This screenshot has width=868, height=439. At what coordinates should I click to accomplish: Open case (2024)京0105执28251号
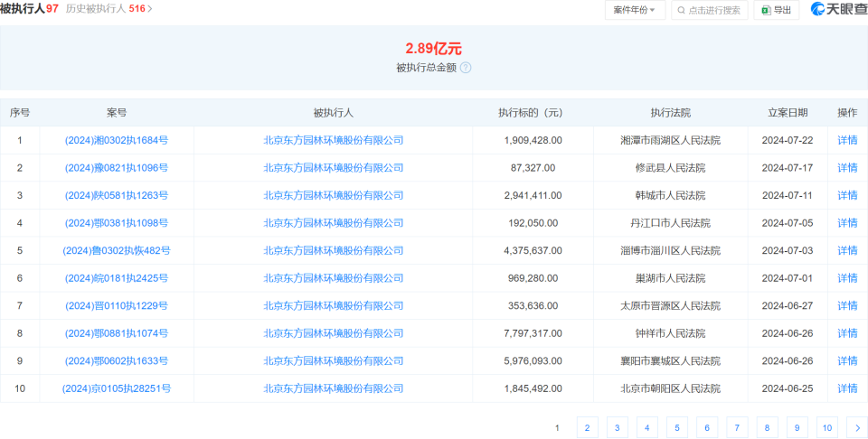coord(117,388)
